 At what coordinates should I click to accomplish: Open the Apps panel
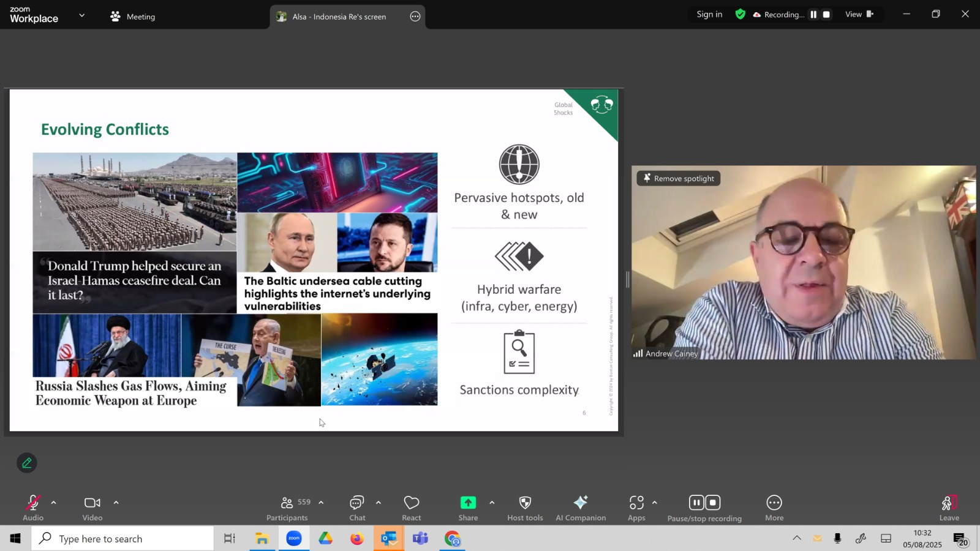tap(636, 508)
